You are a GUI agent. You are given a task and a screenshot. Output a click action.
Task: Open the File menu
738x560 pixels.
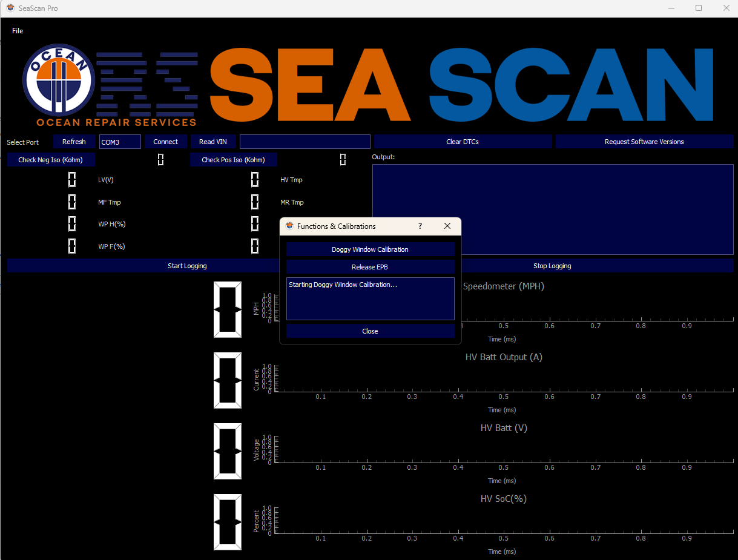click(18, 31)
